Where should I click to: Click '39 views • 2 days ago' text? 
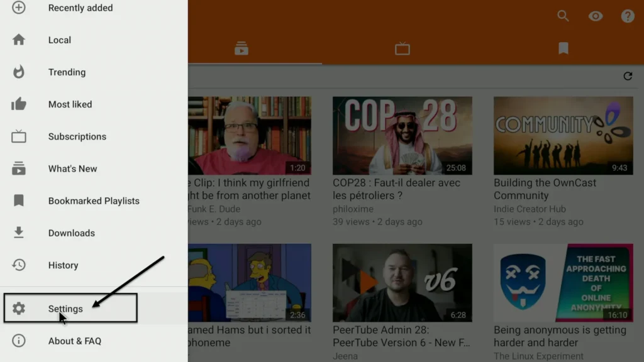(377, 222)
